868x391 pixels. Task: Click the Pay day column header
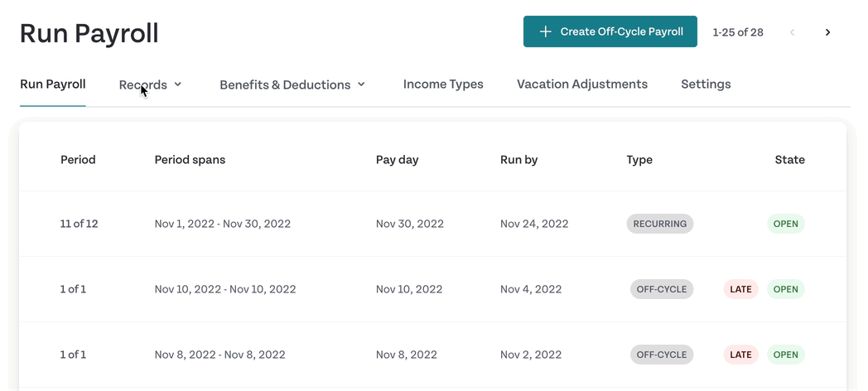(397, 160)
